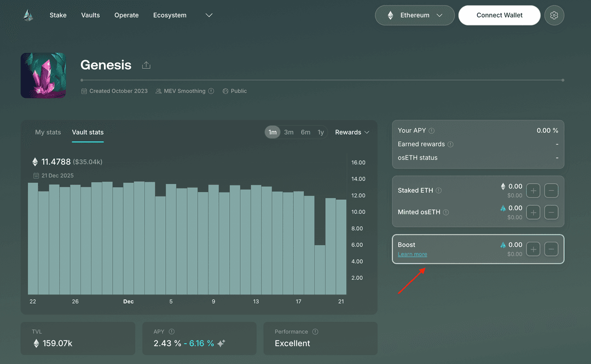Expand the navigation chevron after Ecosystem
Screen dimensions: 591x364
click(x=208, y=15)
